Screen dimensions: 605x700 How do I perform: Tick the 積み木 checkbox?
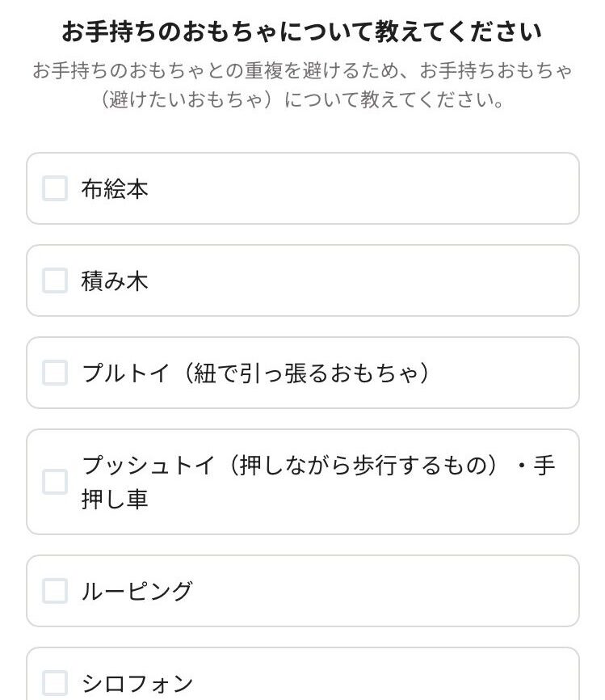tap(55, 281)
